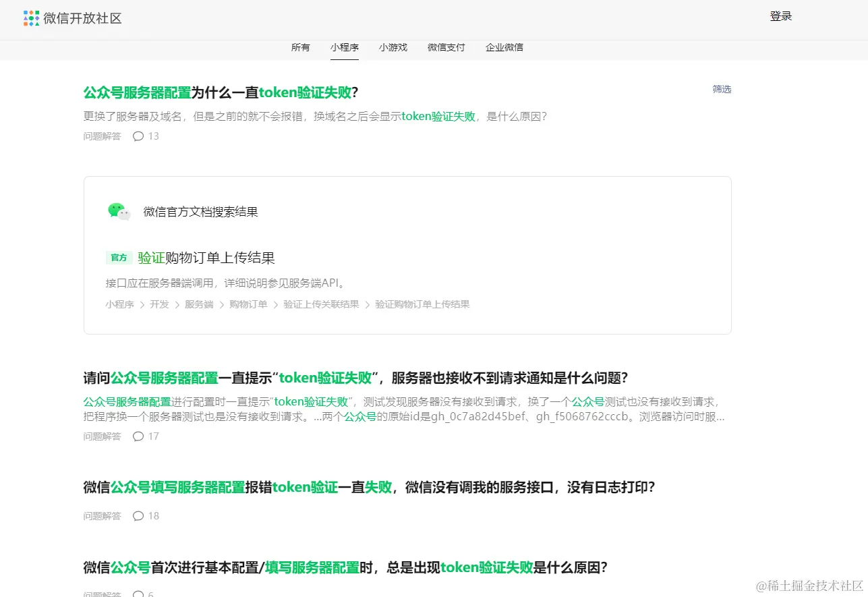Open question 公众号服务器配置为什么一直token验证失败
The width and height of the screenshot is (868, 597).
[221, 93]
